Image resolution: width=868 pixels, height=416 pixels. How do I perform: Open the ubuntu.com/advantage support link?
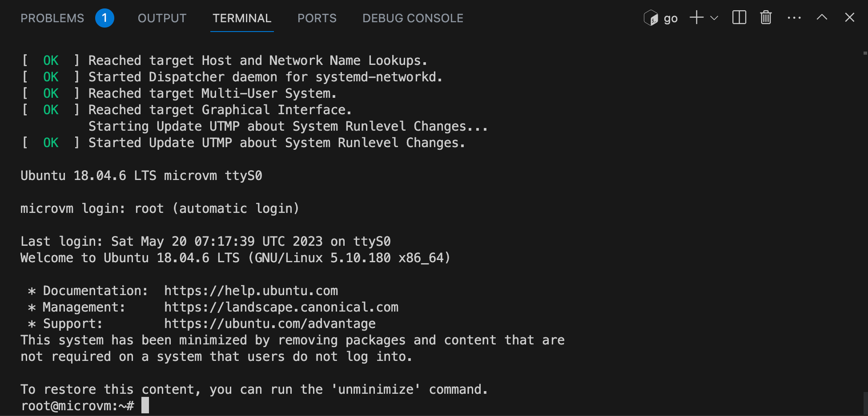click(x=270, y=324)
